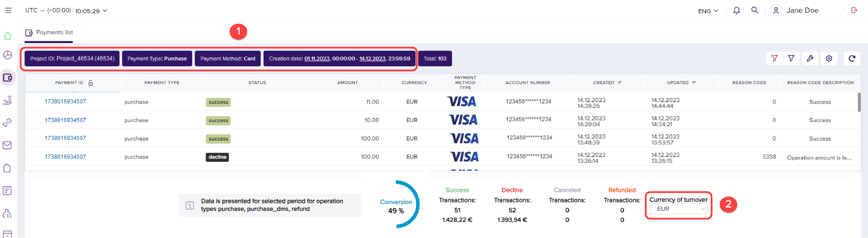
Task: Open payment ID of the declined row
Action: coord(65,157)
